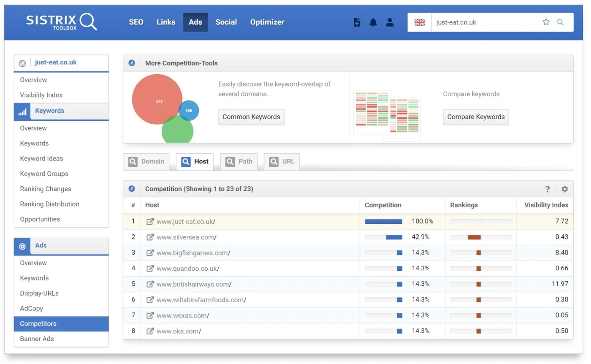591x364 pixels.
Task: Click the Ads section header in sidebar
Action: [61, 246]
